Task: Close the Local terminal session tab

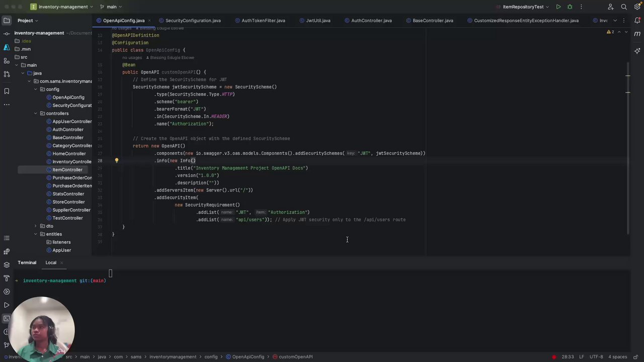Action: (61, 262)
